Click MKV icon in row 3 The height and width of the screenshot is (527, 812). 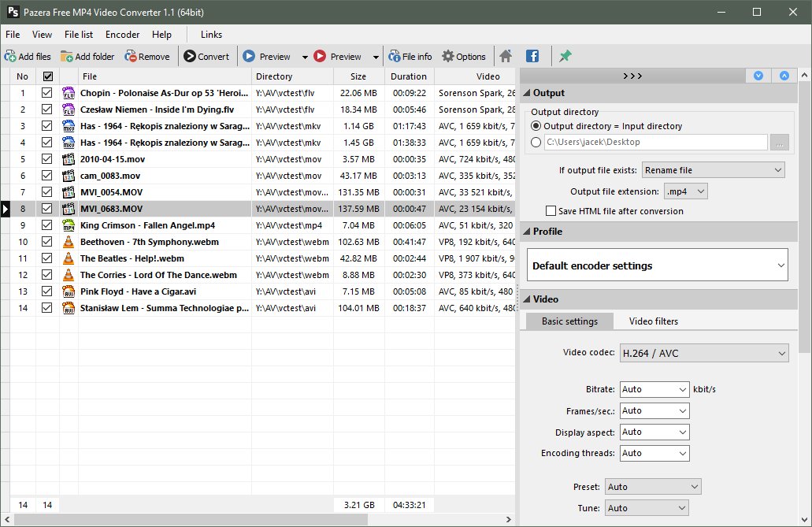pyautogui.click(x=69, y=127)
